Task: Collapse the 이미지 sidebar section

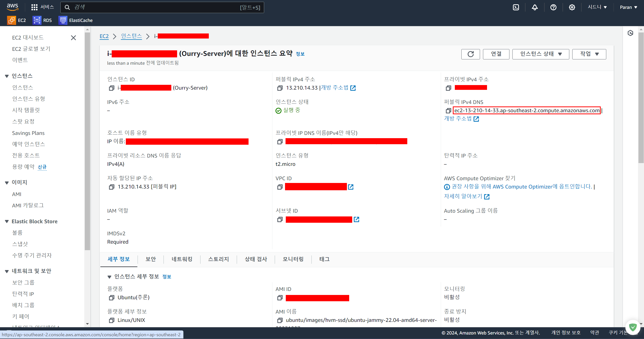Action: (x=7, y=183)
